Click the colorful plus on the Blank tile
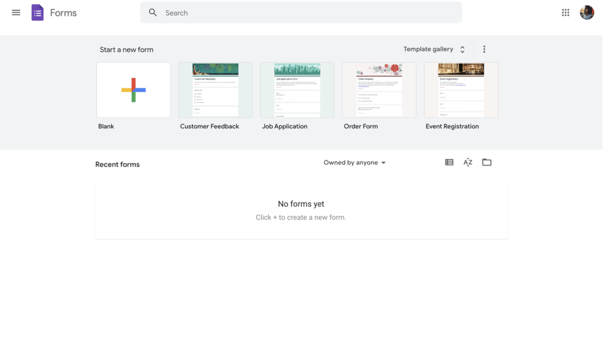 pos(133,90)
